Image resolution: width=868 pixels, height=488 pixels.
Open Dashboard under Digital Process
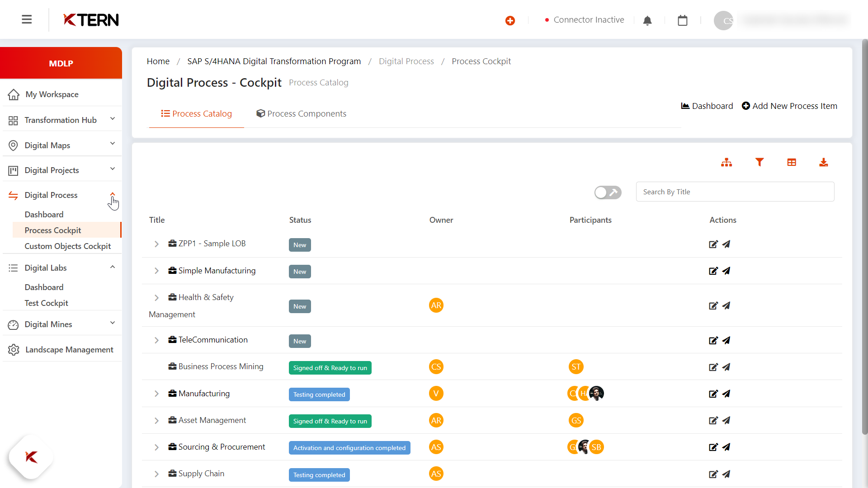click(44, 215)
